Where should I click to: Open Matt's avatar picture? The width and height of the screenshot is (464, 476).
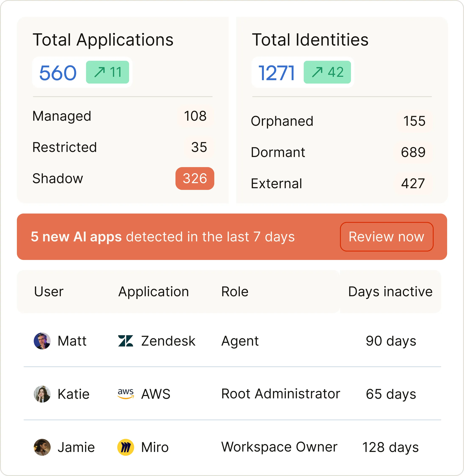click(42, 341)
